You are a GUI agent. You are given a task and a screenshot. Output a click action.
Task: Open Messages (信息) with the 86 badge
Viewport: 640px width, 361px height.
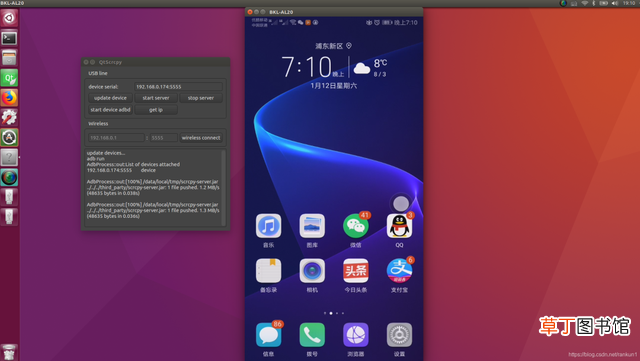coord(268,335)
